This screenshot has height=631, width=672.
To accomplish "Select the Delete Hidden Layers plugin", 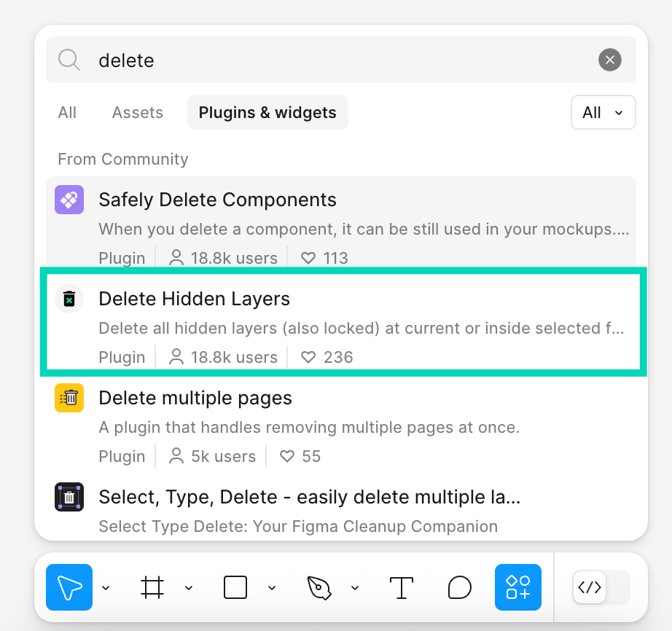I will tap(340, 322).
